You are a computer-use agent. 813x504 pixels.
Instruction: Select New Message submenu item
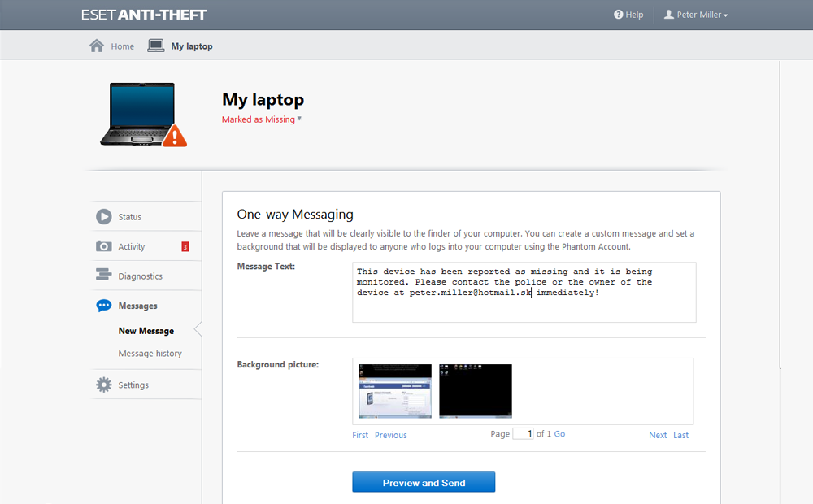click(146, 331)
